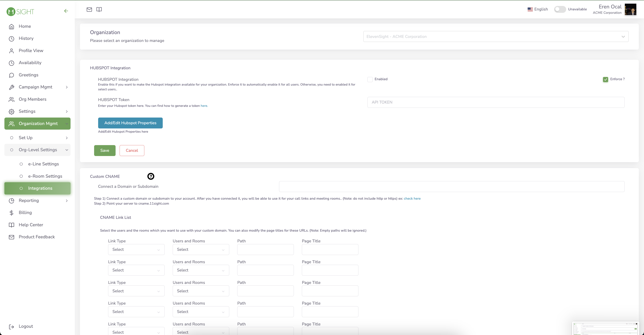This screenshot has width=644, height=335.
Task: Open Custom CNAME help question mark
Action: (151, 176)
